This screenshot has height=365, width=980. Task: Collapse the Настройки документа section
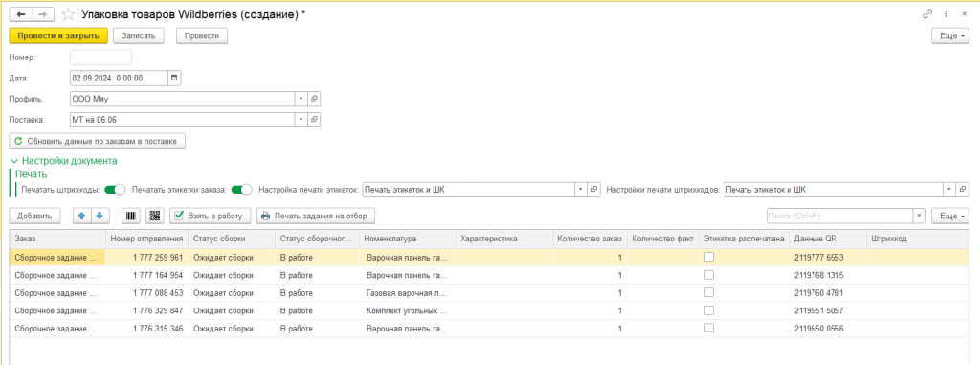pos(64,161)
